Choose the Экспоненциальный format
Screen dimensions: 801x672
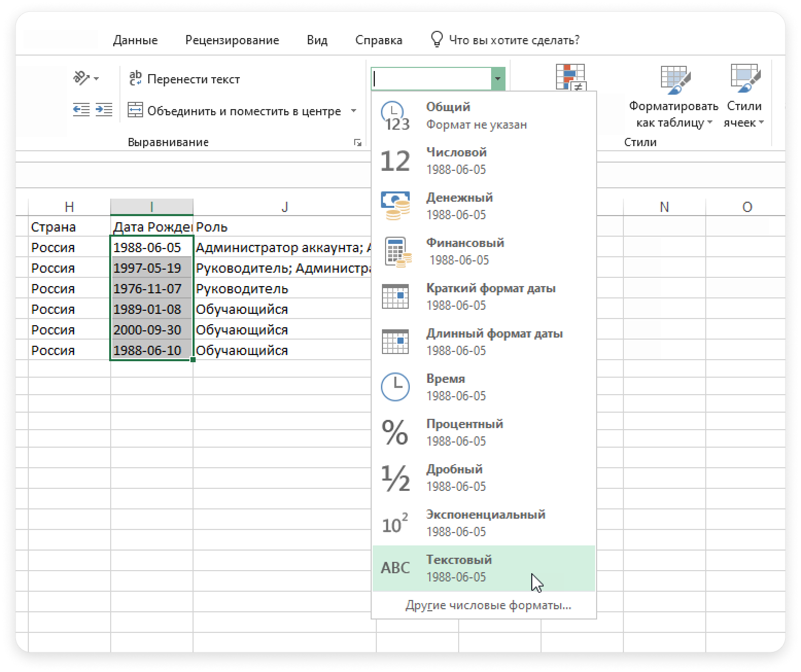tap(483, 523)
